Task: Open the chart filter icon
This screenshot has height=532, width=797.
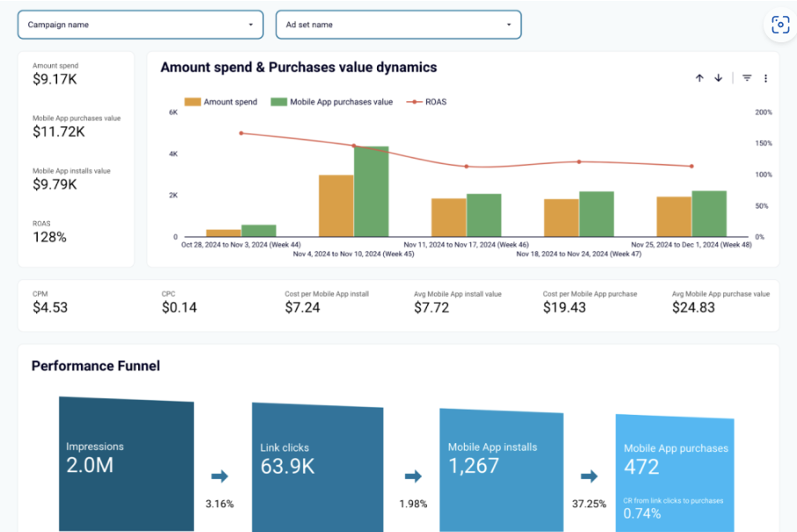Action: pyautogui.click(x=747, y=78)
